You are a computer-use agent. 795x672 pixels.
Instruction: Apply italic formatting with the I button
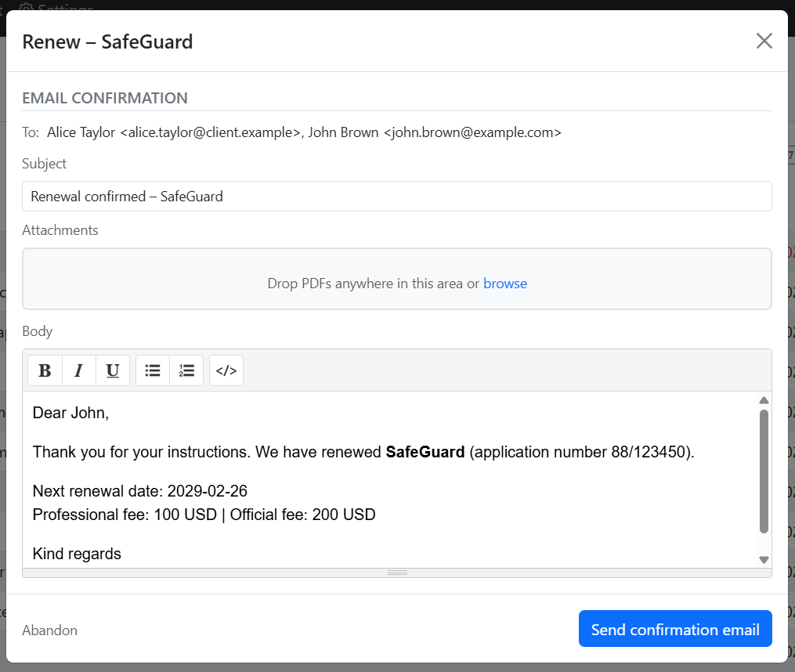click(78, 370)
